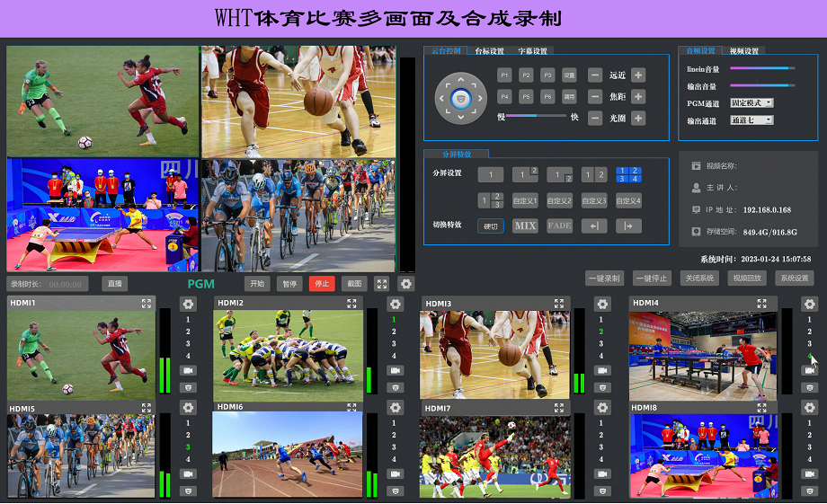Switch to the 台标设置 tab
This screenshot has height=504, width=827.
click(x=490, y=51)
